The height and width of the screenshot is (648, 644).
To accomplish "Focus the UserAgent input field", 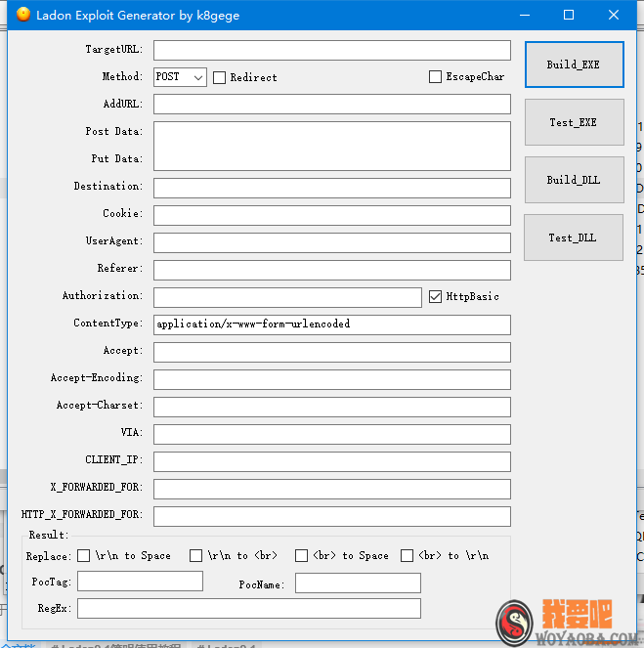I will pyautogui.click(x=332, y=242).
